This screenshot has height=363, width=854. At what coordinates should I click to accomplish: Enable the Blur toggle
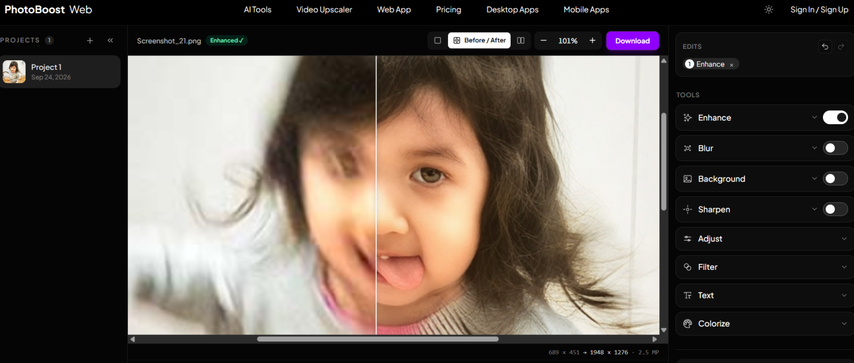(x=835, y=148)
